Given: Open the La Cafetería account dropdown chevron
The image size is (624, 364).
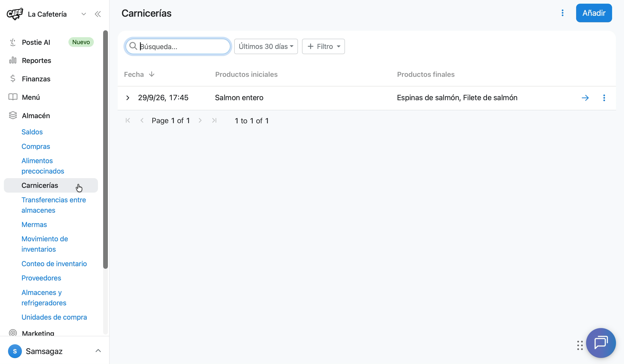Looking at the screenshot, I should click(x=84, y=14).
